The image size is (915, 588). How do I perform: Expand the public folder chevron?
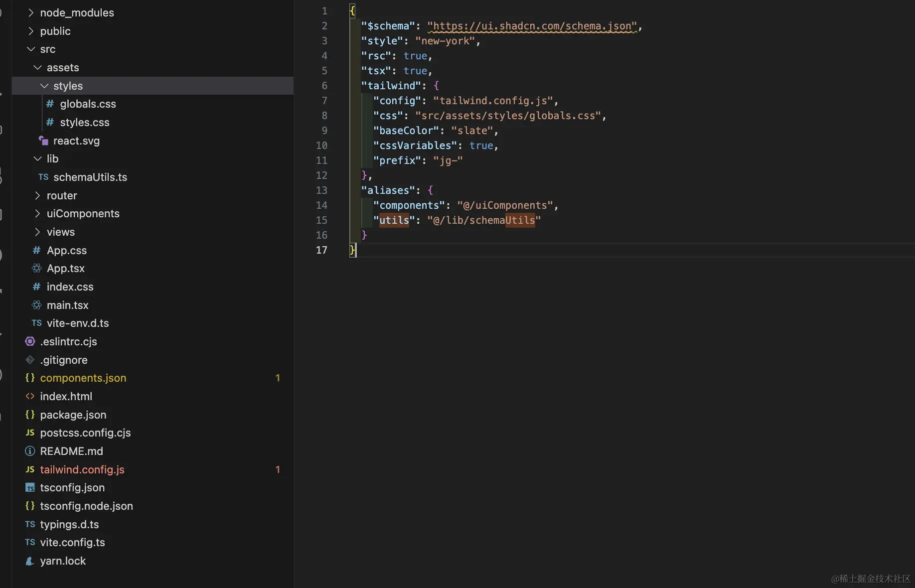31,31
